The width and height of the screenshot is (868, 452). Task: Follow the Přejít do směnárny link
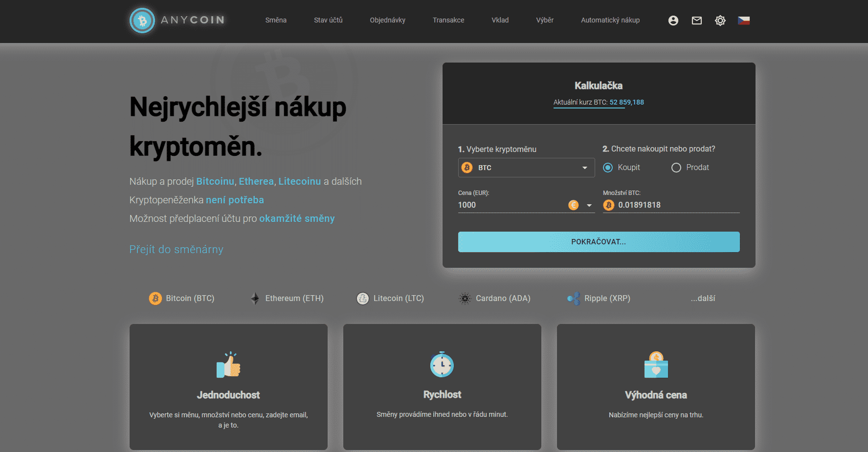[176, 250]
